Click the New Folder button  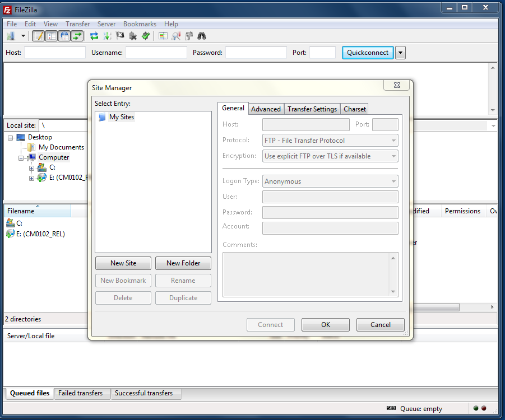click(x=183, y=263)
